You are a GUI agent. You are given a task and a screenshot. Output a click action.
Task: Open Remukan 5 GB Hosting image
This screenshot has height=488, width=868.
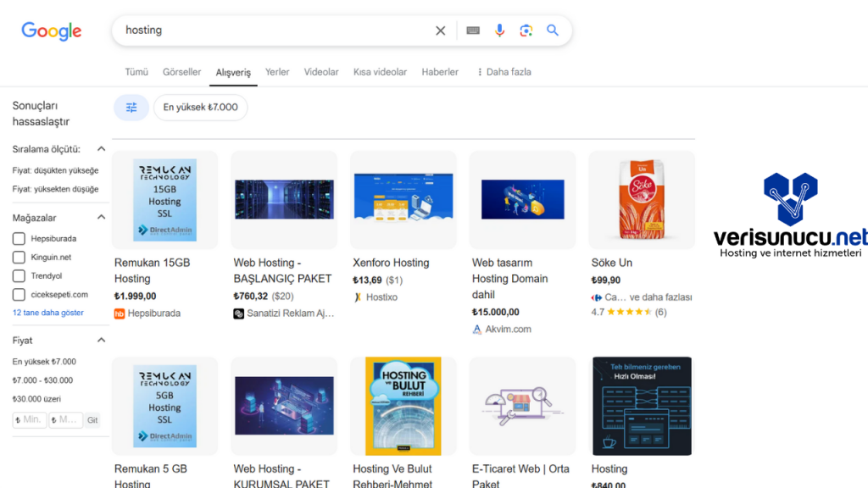165,406
